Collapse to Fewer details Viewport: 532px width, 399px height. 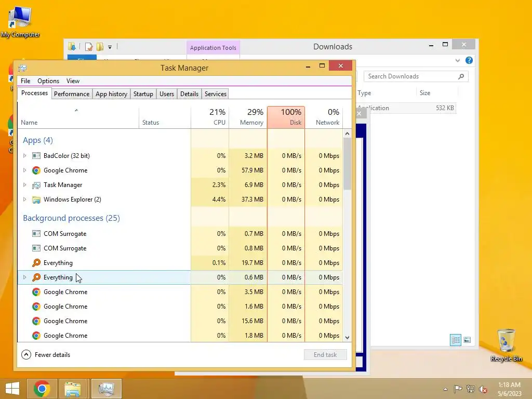point(46,354)
